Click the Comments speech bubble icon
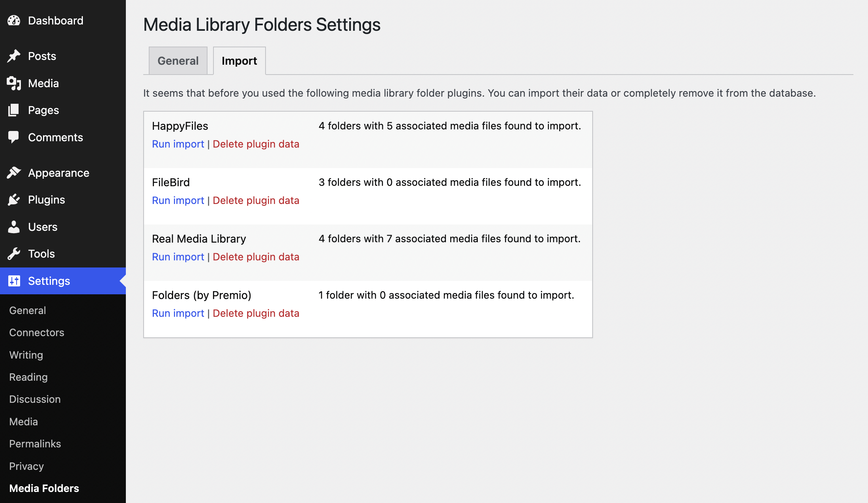 tap(14, 137)
